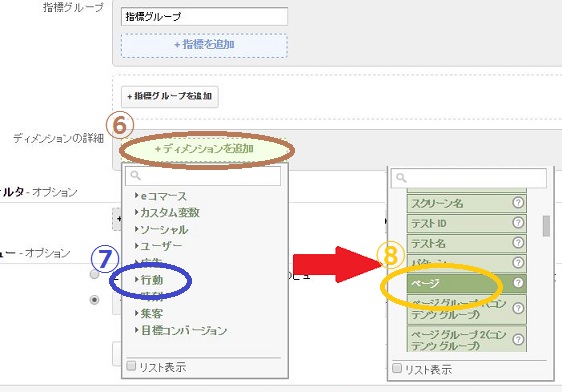Select ページ dimension
Image resolution: width=562 pixels, height=392 pixels.
pyautogui.click(x=467, y=283)
